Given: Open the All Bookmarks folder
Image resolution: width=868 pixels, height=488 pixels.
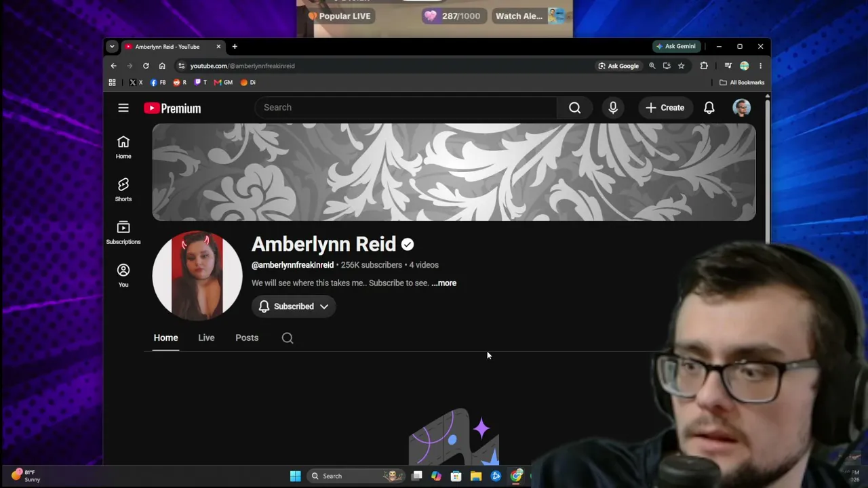Looking at the screenshot, I should coord(742,83).
